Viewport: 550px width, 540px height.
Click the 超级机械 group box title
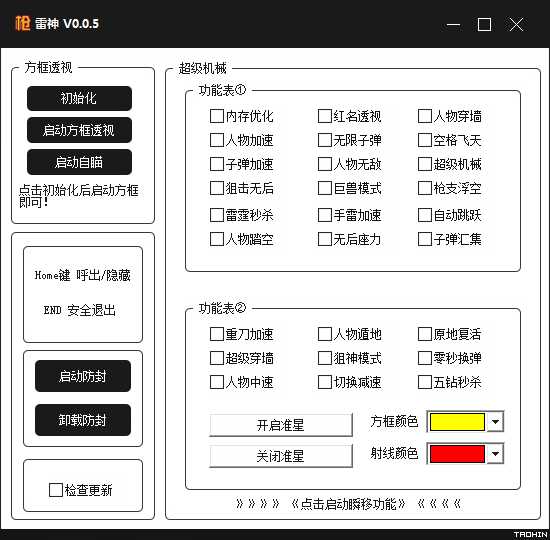[202, 68]
